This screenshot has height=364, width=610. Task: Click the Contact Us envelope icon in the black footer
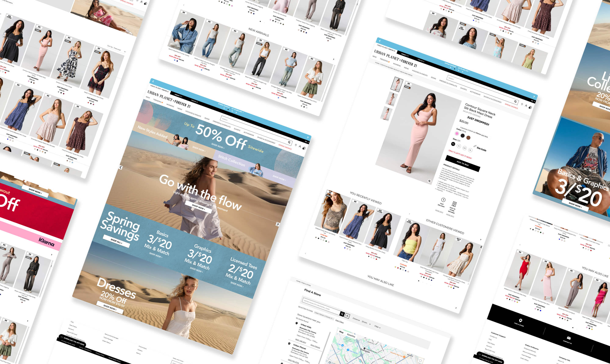pyautogui.click(x=568, y=338)
